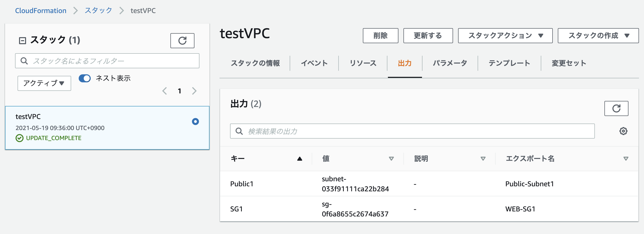Collapse the スタック side panel
Image resolution: width=644 pixels, height=234 pixels.
click(x=22, y=40)
